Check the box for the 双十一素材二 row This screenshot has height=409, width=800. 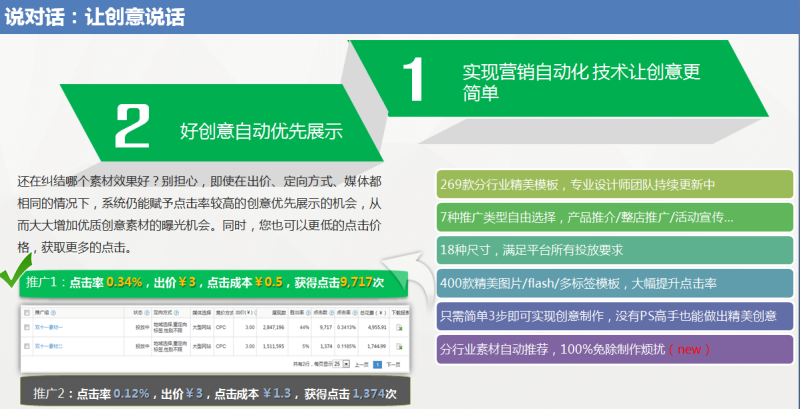(x=27, y=346)
